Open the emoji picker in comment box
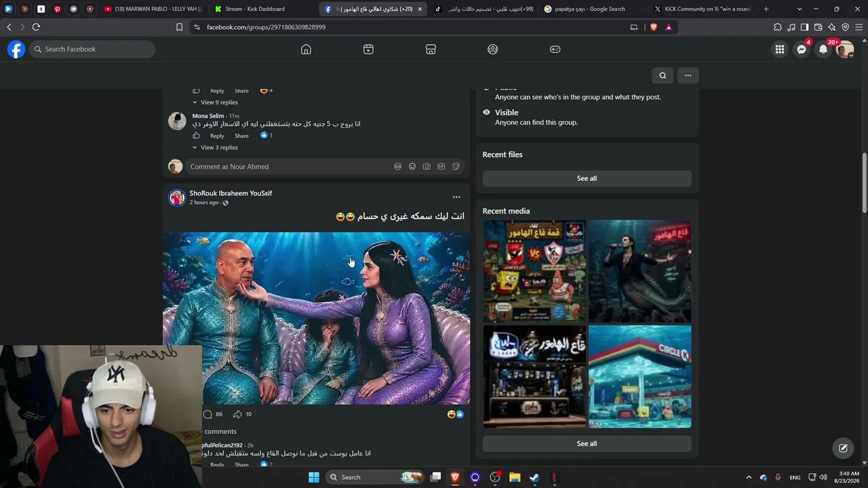 pos(412,167)
